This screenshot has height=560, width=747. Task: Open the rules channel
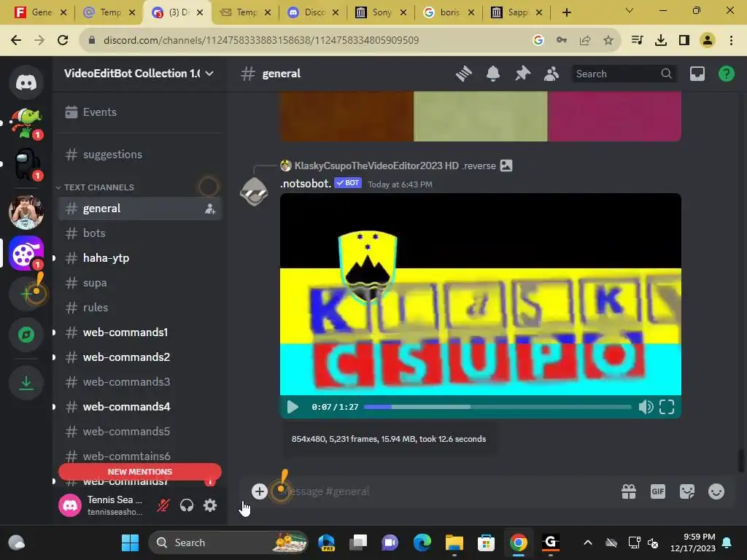click(x=140, y=308)
